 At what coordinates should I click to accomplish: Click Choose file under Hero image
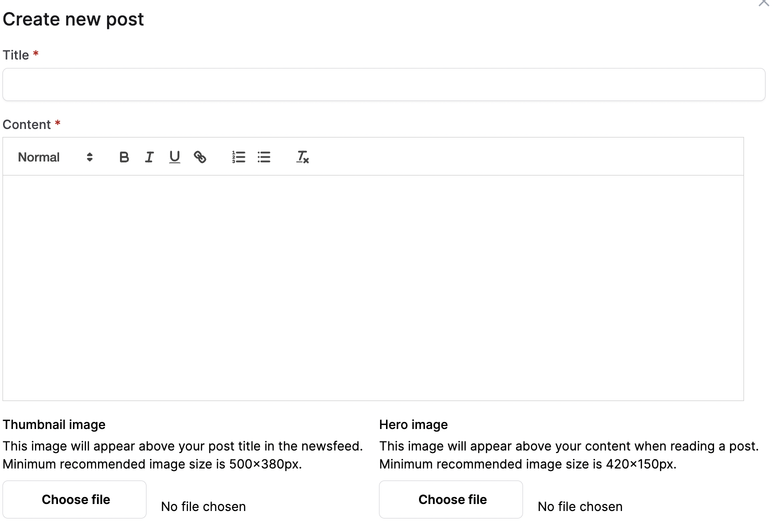(x=451, y=499)
